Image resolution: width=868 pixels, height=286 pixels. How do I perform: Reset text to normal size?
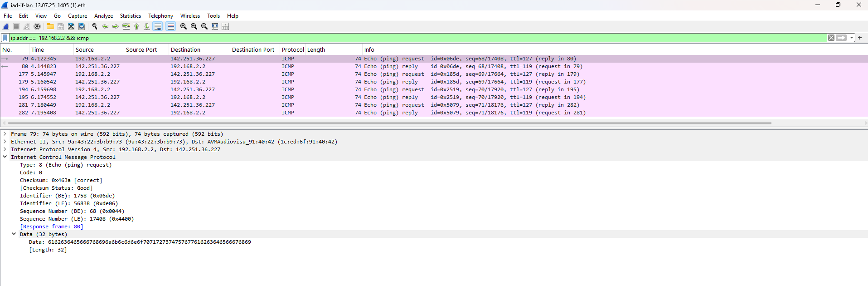tap(204, 26)
